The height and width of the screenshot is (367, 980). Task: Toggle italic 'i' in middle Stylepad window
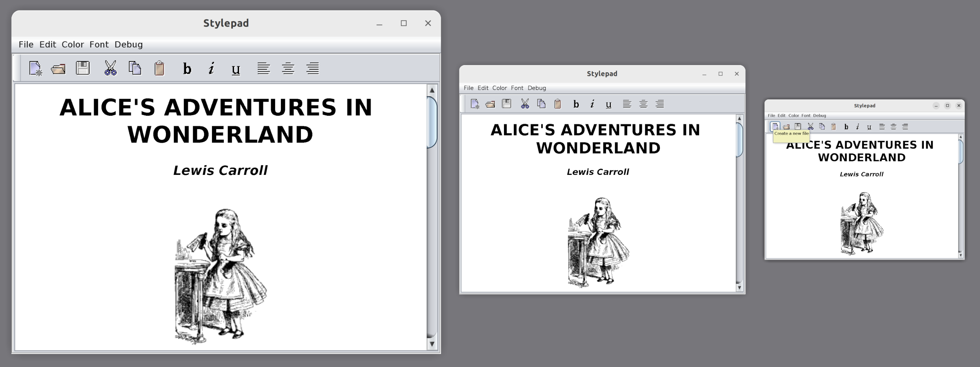592,104
